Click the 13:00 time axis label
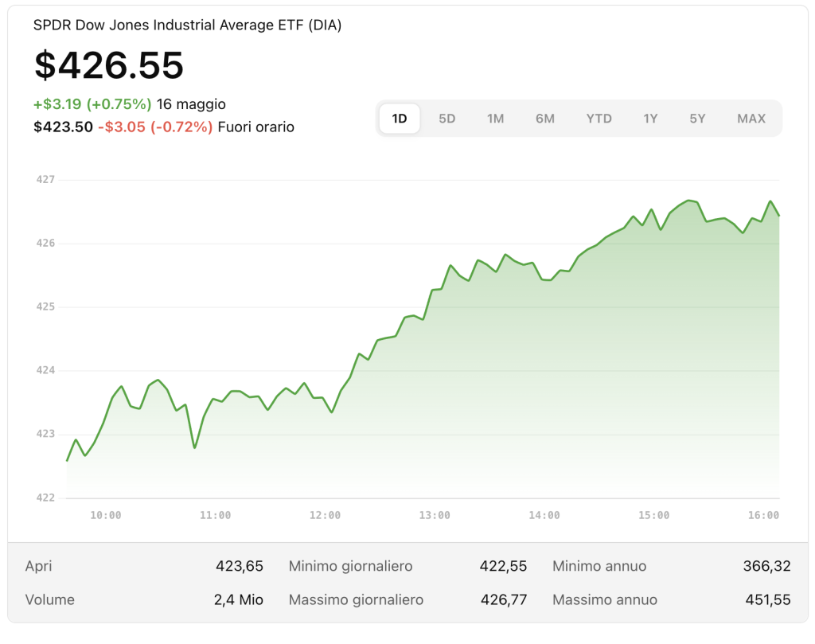Viewport: 815px width, 644px height. coord(435,515)
